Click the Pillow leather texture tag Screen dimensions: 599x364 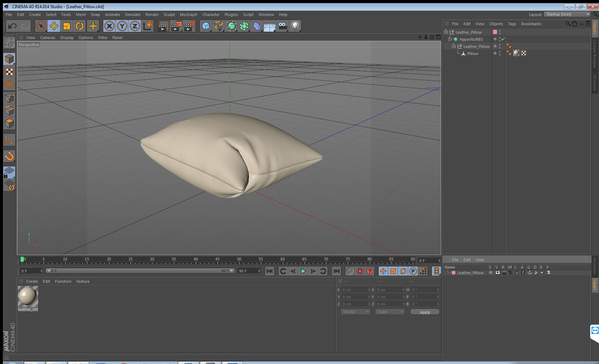(x=516, y=53)
